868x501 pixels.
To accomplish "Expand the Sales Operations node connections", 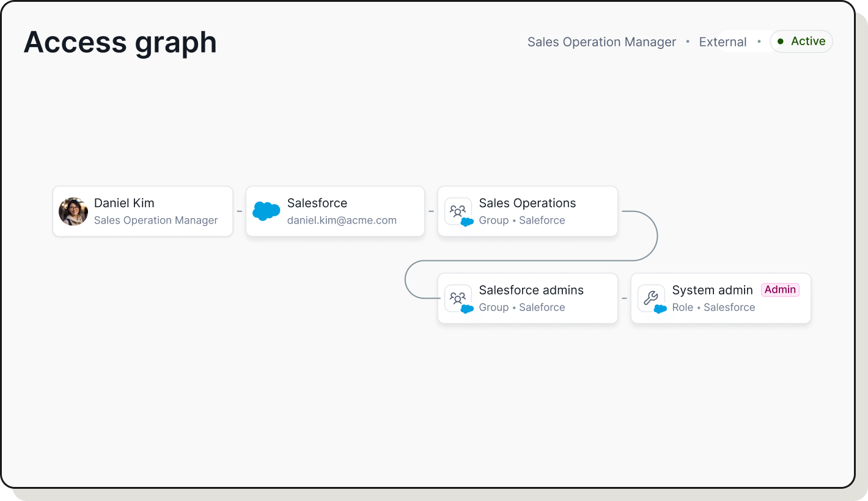I will (527, 211).
